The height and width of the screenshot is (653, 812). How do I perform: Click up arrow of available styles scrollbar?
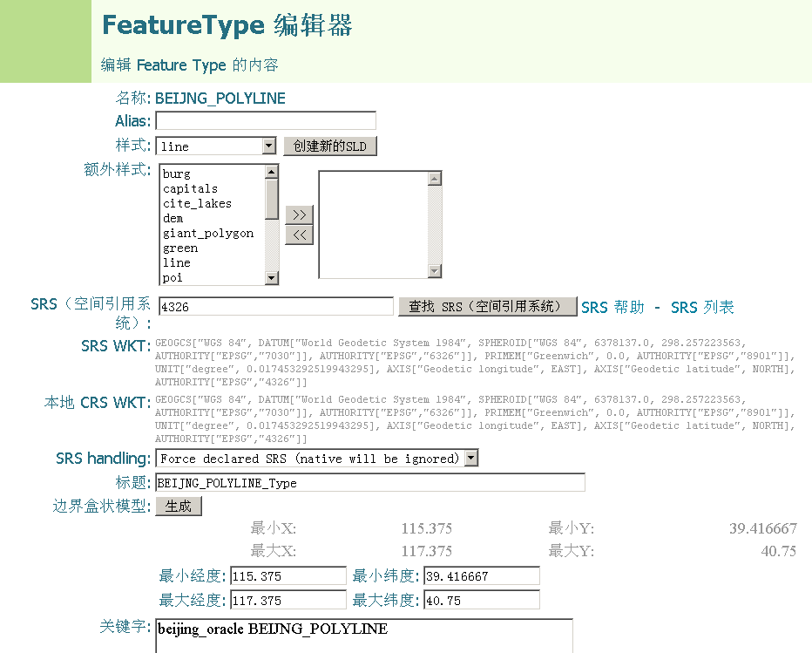click(x=271, y=172)
